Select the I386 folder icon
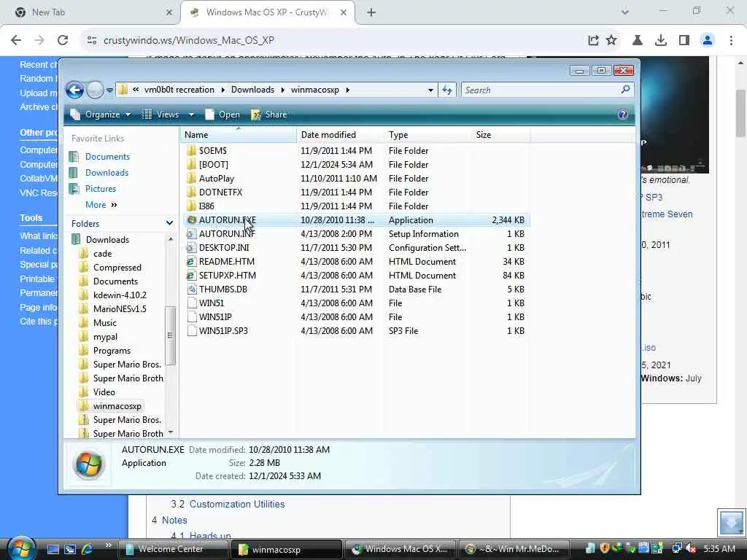The height and width of the screenshot is (560, 747). [x=192, y=206]
